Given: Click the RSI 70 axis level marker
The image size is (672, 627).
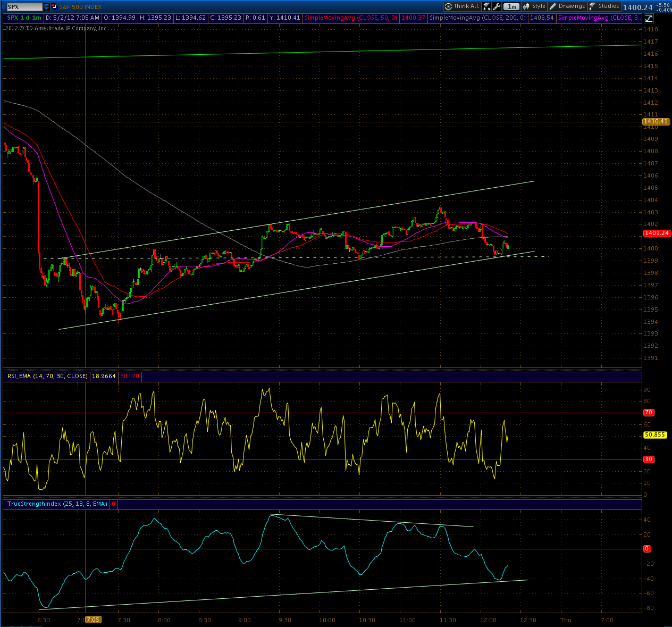Looking at the screenshot, I should pyautogui.click(x=649, y=412).
